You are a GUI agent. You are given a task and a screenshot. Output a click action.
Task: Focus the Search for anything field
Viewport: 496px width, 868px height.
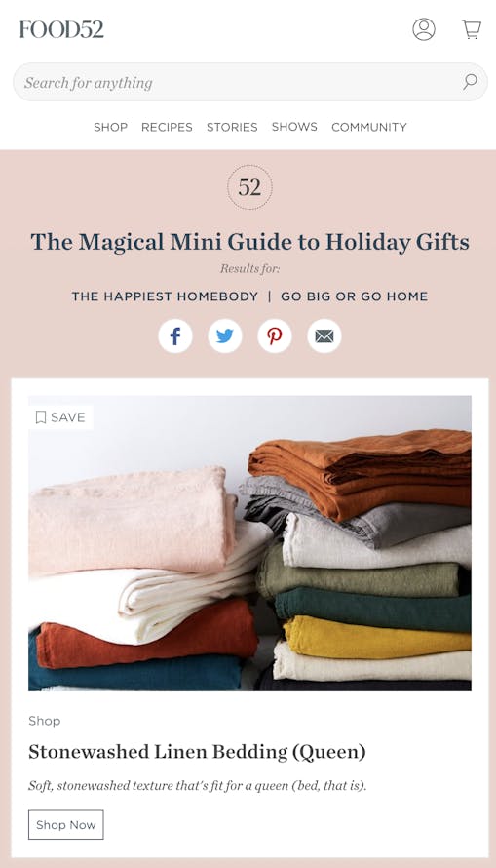[249, 82]
